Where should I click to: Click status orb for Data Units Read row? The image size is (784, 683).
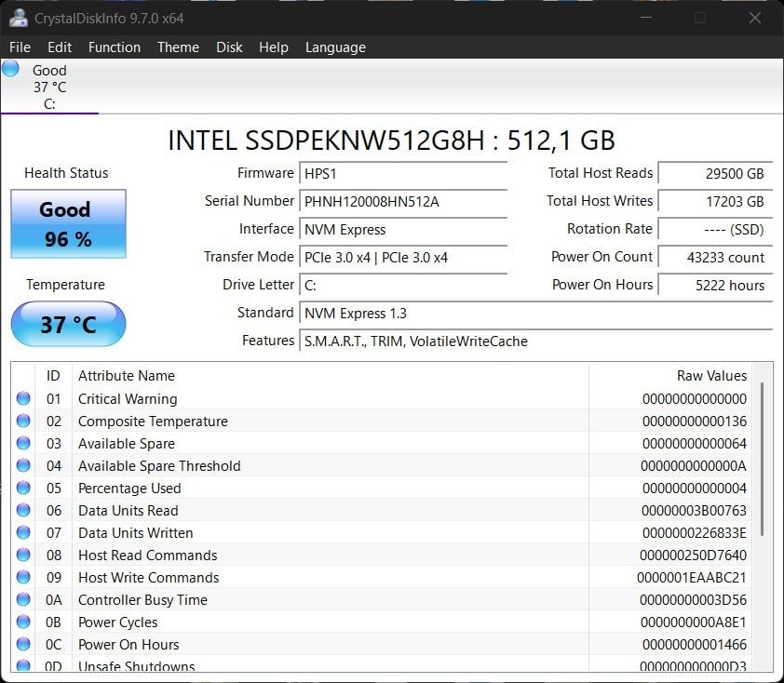click(x=23, y=510)
